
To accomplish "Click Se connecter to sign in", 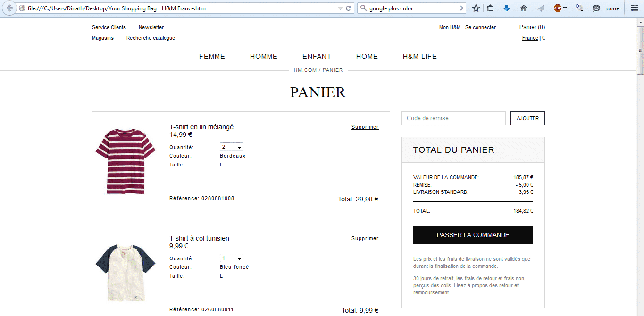I will 480,27.
